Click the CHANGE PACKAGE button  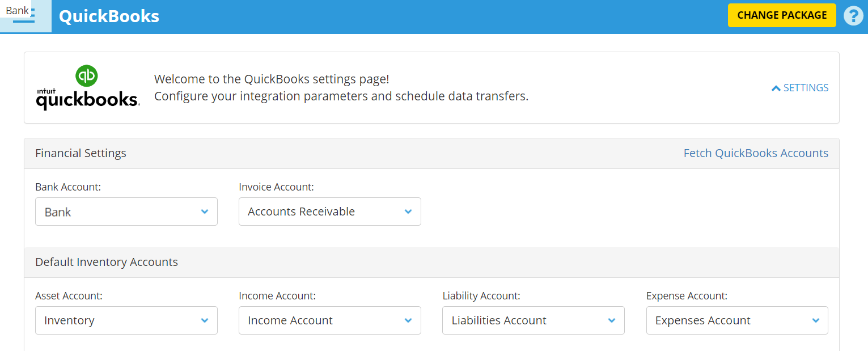click(x=781, y=15)
